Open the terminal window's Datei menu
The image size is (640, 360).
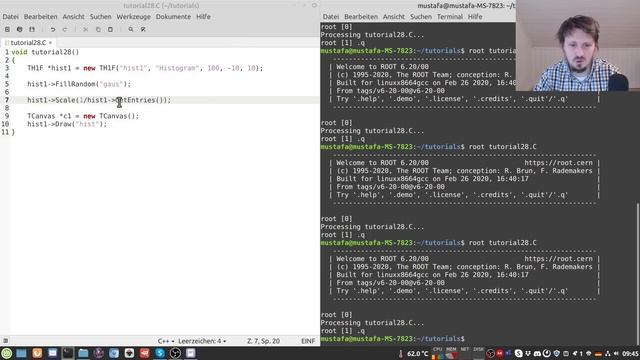point(331,17)
